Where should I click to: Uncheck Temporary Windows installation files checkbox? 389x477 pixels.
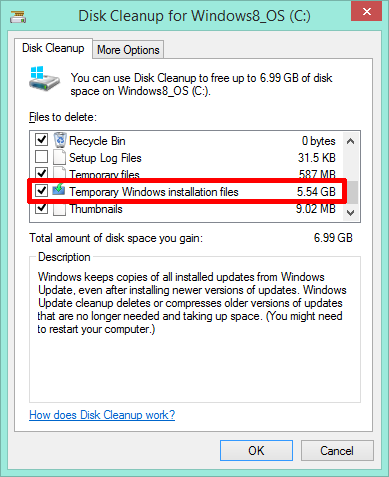pyautogui.click(x=41, y=191)
